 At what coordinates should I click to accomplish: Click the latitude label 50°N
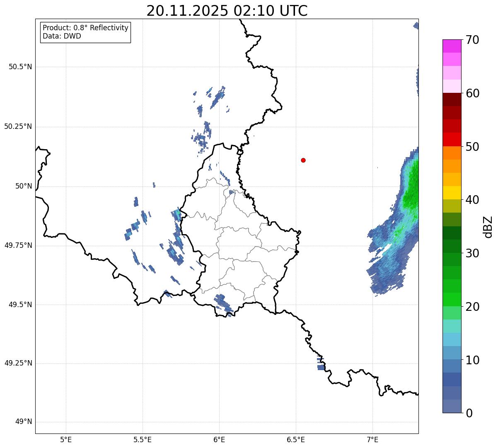click(24, 186)
